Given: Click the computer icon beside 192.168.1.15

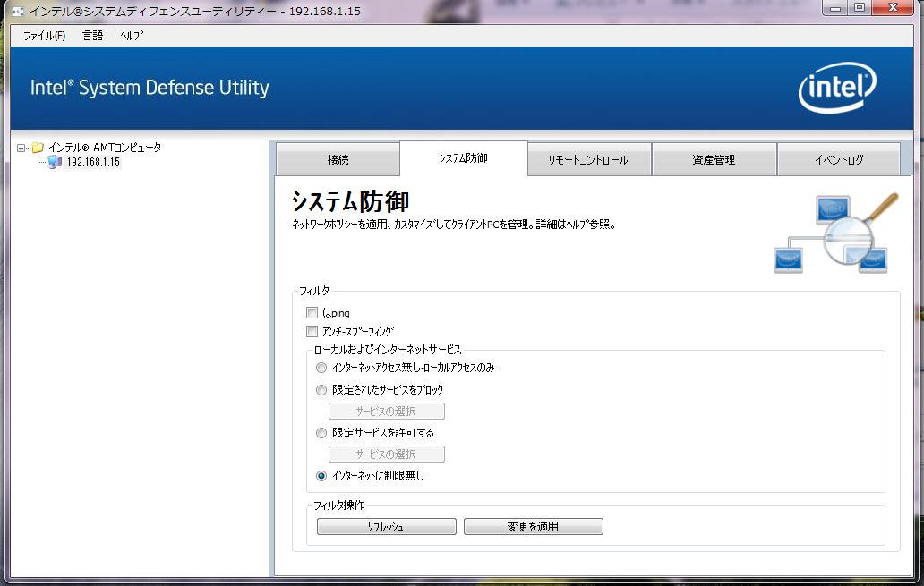Looking at the screenshot, I should (55, 162).
